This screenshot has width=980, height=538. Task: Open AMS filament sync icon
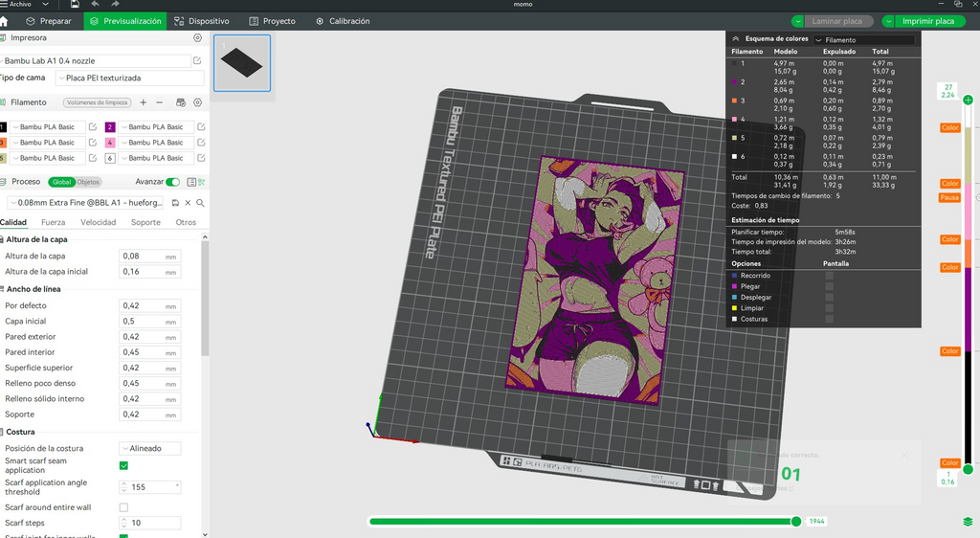[x=181, y=102]
